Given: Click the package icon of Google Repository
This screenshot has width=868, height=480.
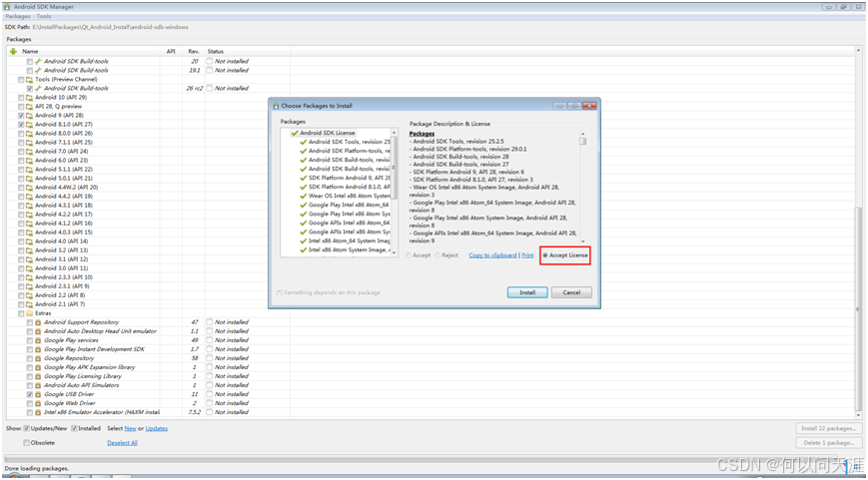Looking at the screenshot, I should point(38,358).
